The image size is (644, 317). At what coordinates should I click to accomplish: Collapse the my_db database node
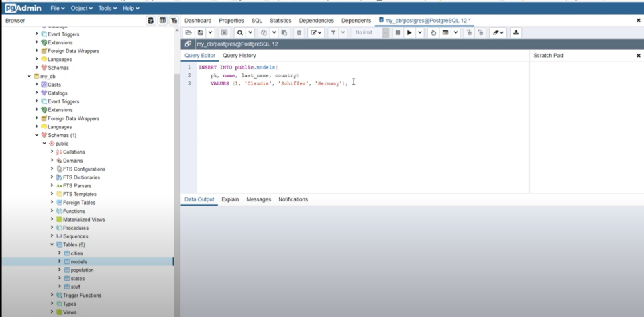pos(29,77)
